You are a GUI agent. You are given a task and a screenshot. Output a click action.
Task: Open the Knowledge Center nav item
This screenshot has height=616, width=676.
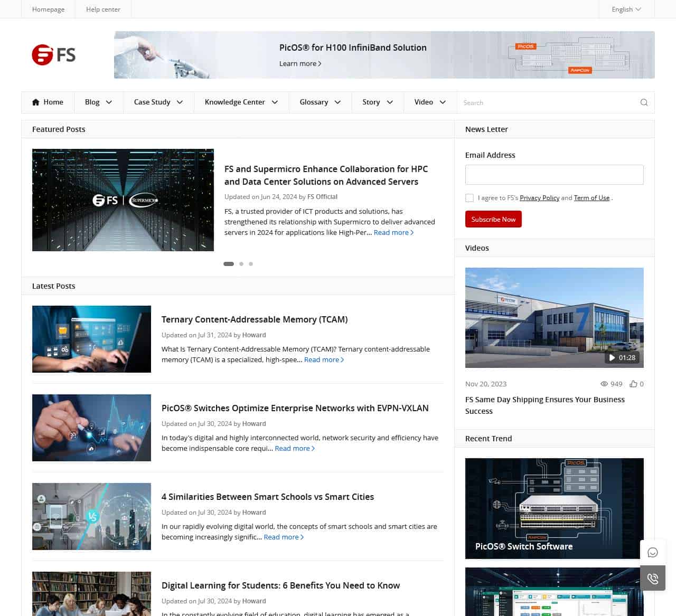tap(235, 102)
